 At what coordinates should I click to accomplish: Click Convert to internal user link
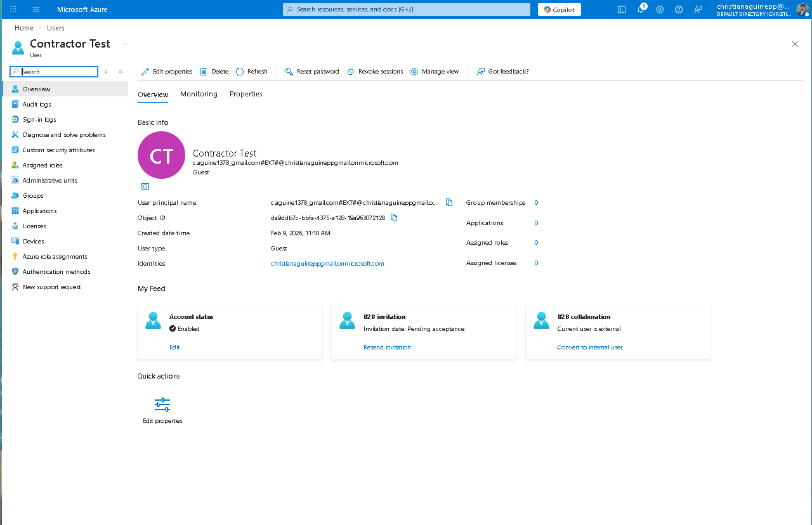point(589,347)
